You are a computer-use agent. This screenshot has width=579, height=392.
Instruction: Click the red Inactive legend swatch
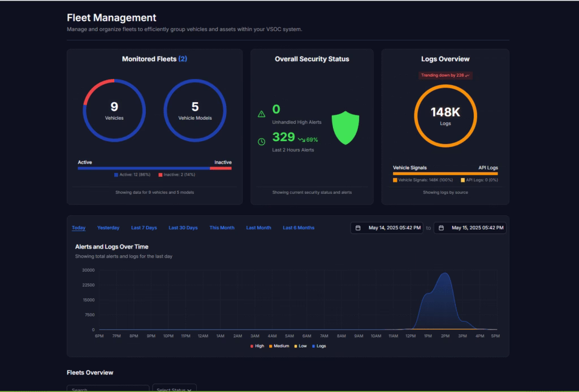coord(160,175)
